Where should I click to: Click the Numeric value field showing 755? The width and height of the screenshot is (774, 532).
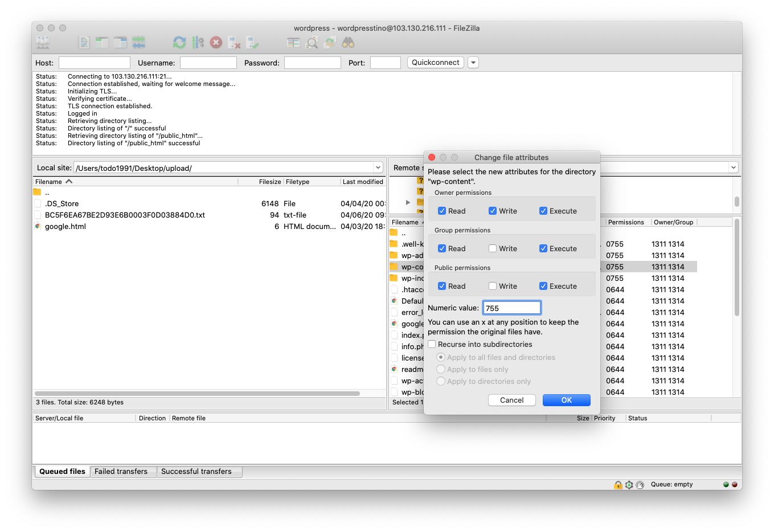pyautogui.click(x=512, y=308)
